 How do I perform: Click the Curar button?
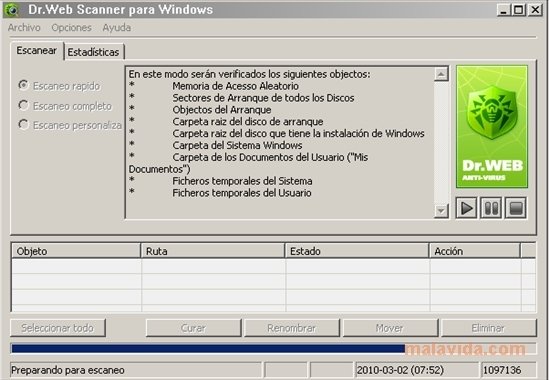(193, 328)
